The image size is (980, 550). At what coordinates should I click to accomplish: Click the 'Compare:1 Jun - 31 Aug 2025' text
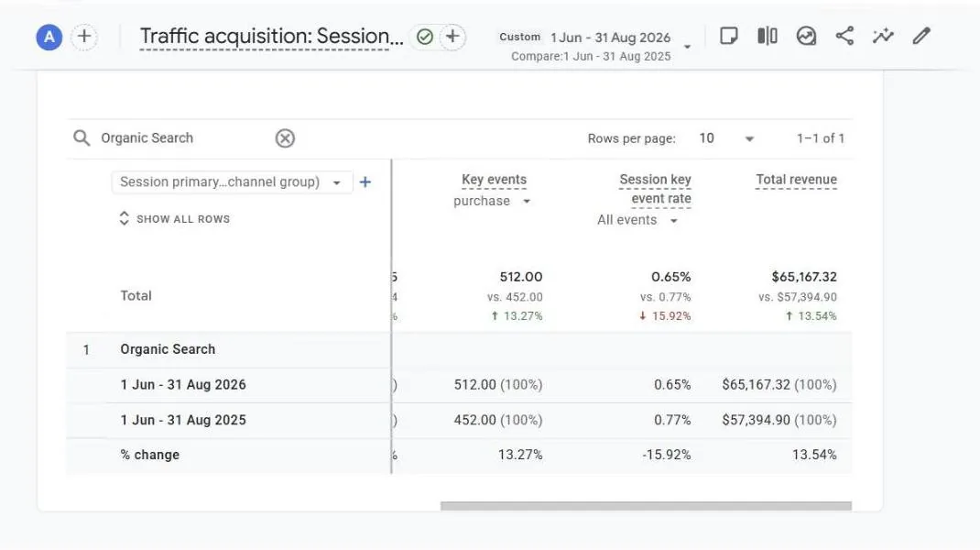point(591,56)
